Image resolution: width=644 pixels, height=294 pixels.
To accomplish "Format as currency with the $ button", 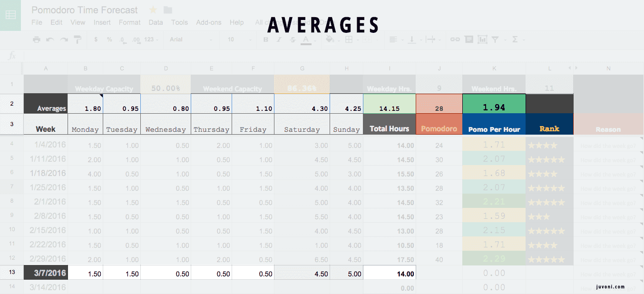I will 96,39.
